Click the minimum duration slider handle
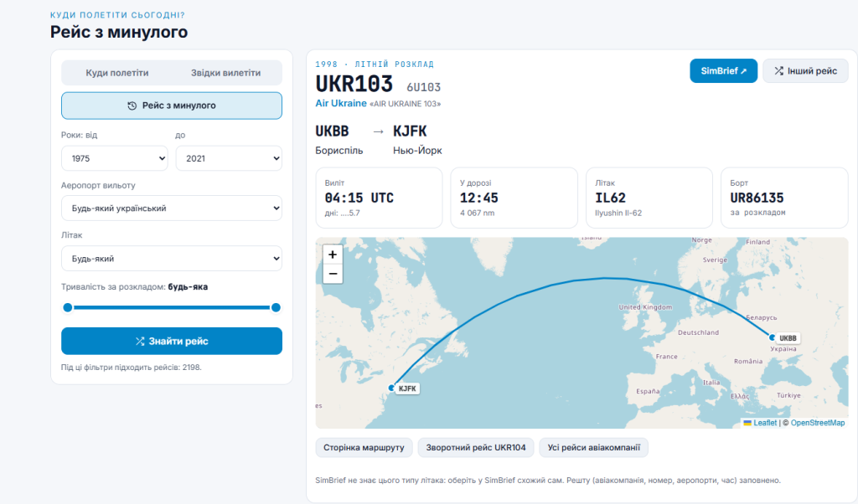 68,308
